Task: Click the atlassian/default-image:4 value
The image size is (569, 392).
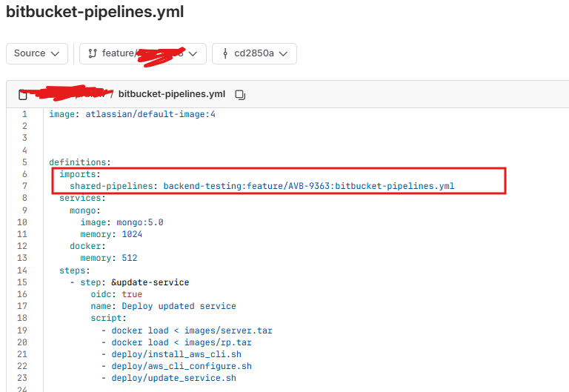Action: point(150,114)
